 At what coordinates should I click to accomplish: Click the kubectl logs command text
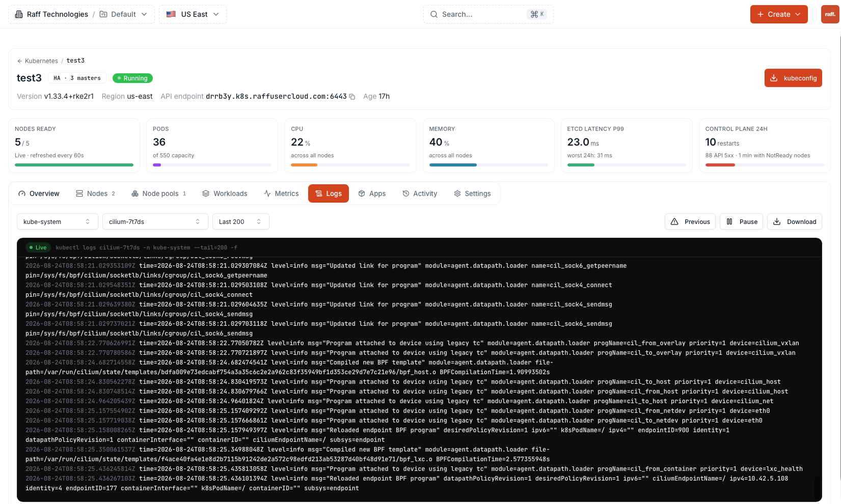[x=146, y=248]
